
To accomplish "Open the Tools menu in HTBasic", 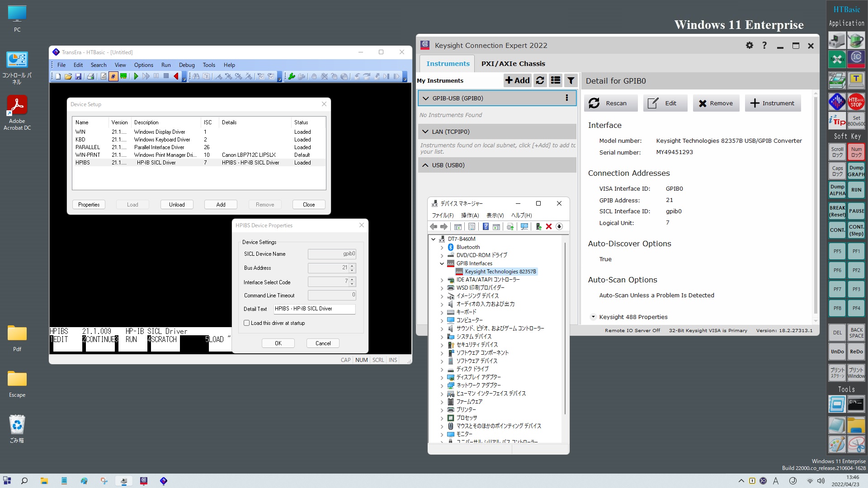I will (x=209, y=65).
